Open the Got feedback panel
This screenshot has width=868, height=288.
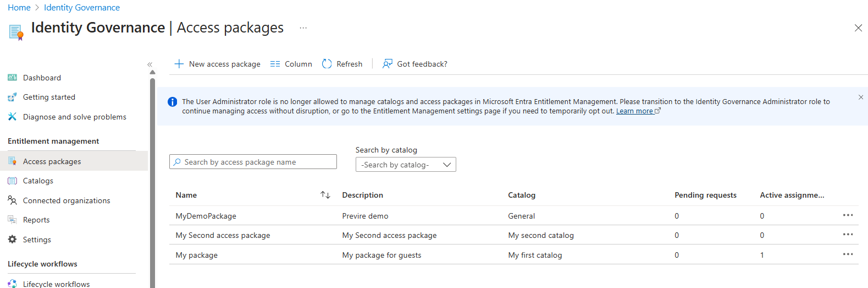[x=415, y=64]
